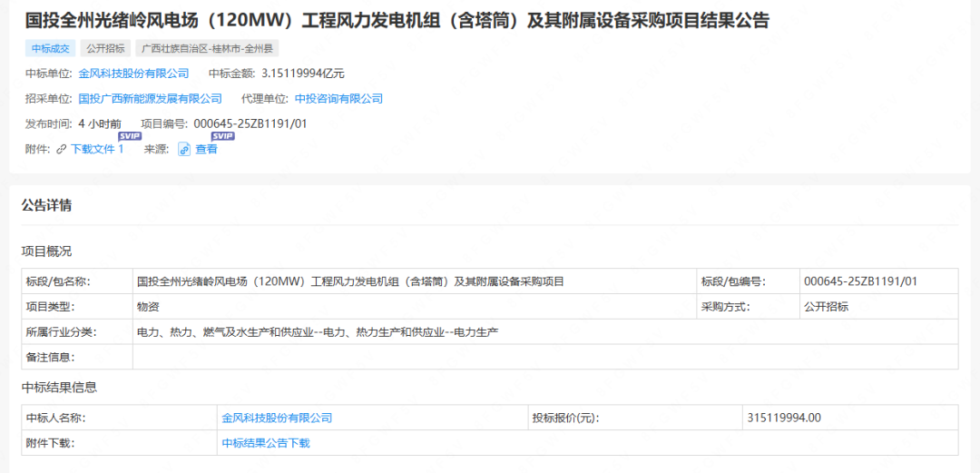Click the 来源: label
Screen dimensions: 980x473
pos(157,149)
